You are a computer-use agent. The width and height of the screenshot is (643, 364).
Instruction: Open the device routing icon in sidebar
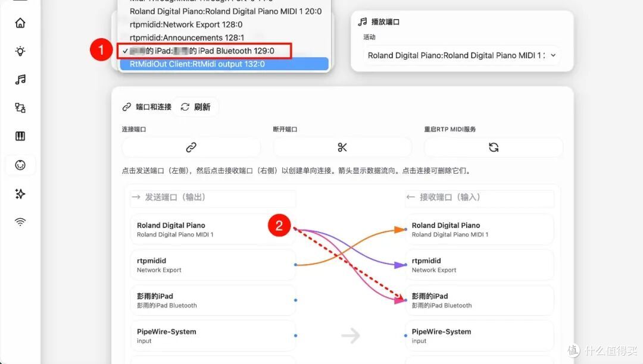20,108
